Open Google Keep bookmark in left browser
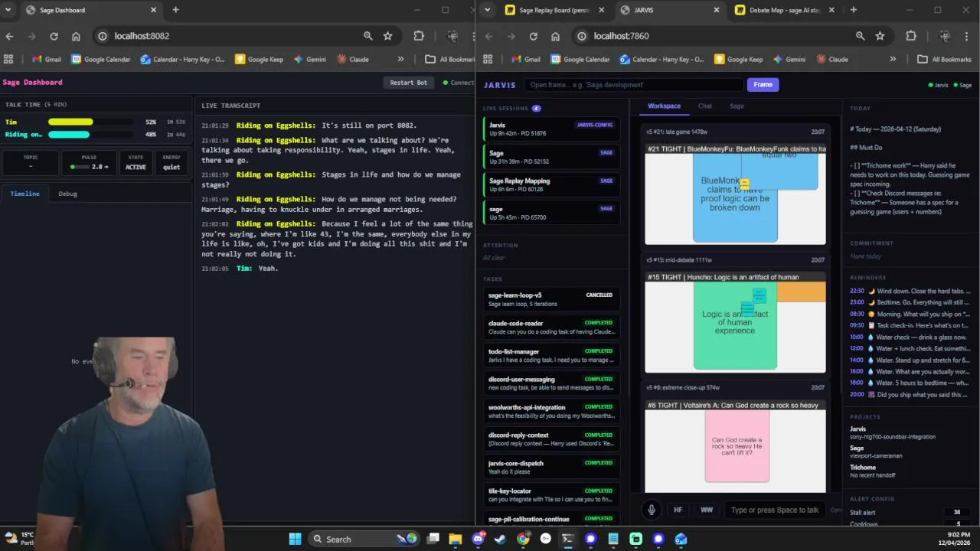Screen dimensions: 980x551 260,59
